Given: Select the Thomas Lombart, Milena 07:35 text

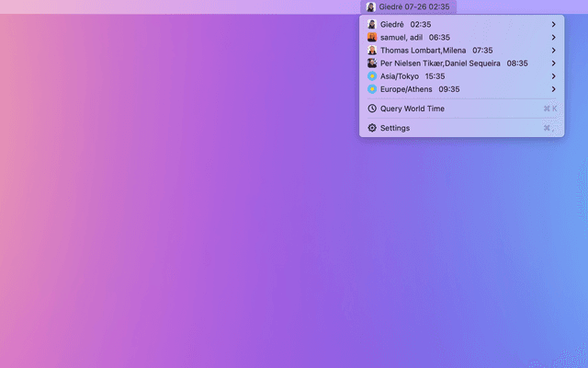Looking at the screenshot, I should (x=436, y=51).
